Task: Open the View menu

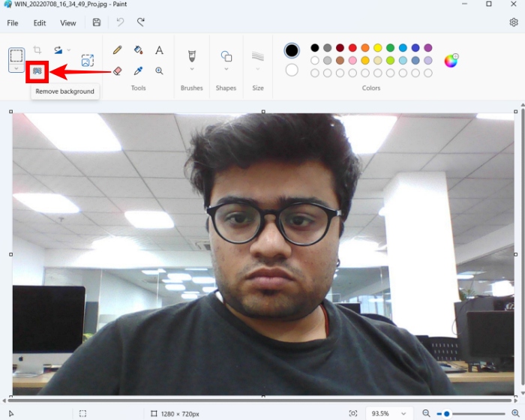Action: tap(68, 22)
